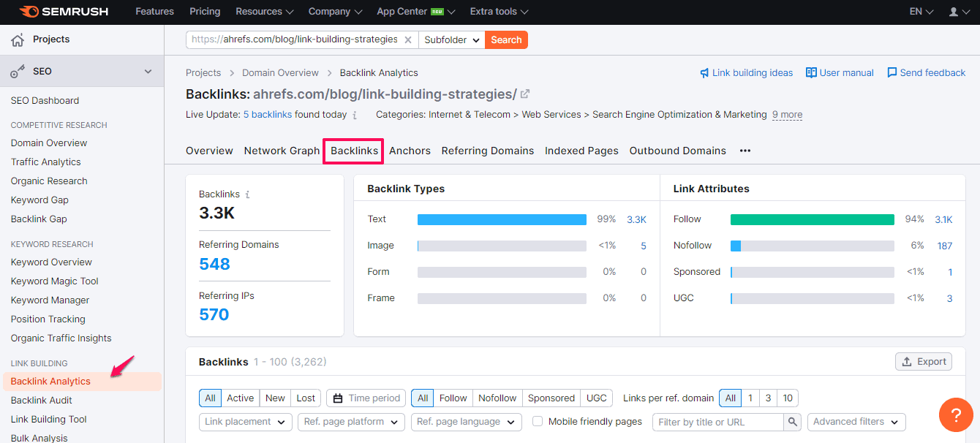980x443 pixels.
Task: Open the user account icon menu
Action: [x=958, y=12]
